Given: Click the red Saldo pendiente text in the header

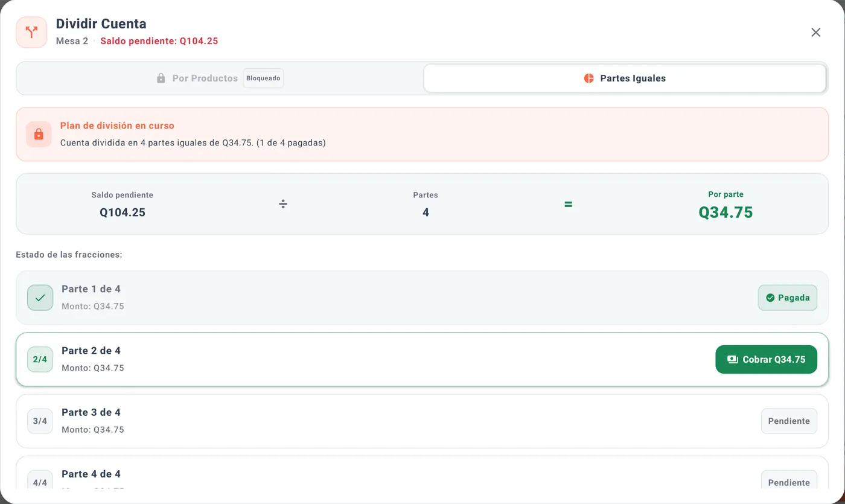Looking at the screenshot, I should click(x=159, y=41).
